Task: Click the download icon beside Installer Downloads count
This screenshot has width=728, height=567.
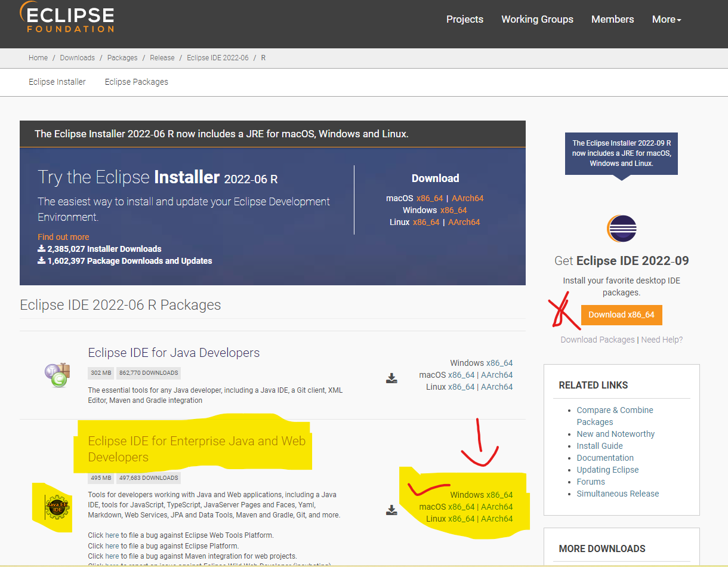Action: [x=41, y=249]
